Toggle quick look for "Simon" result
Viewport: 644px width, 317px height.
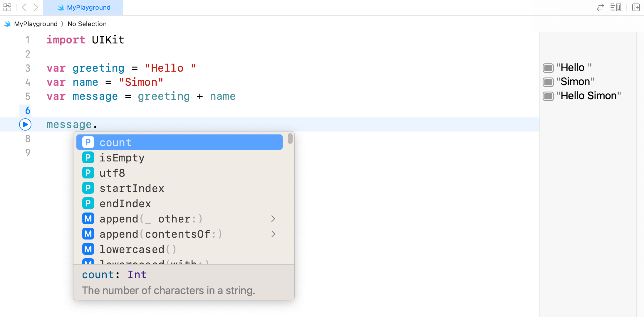point(548,82)
